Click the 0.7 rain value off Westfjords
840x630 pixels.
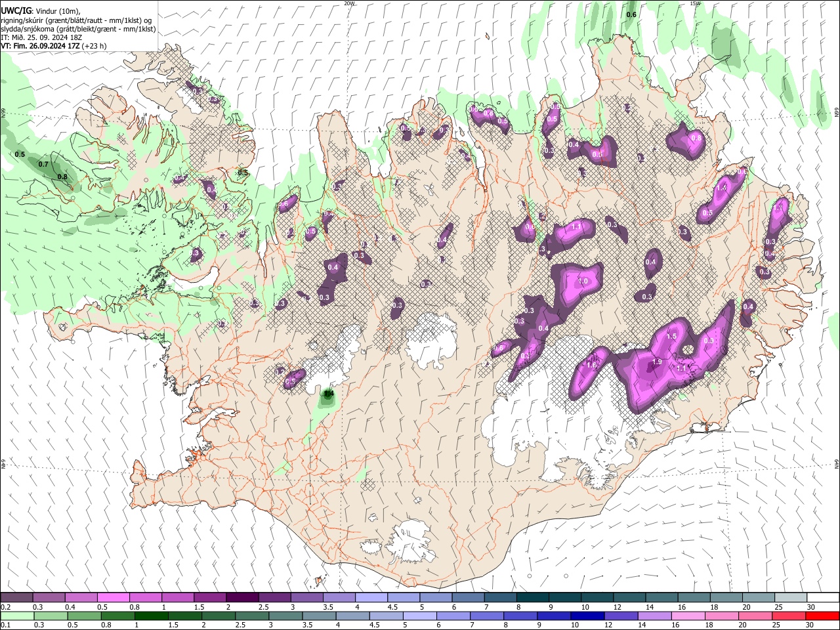tap(43, 164)
